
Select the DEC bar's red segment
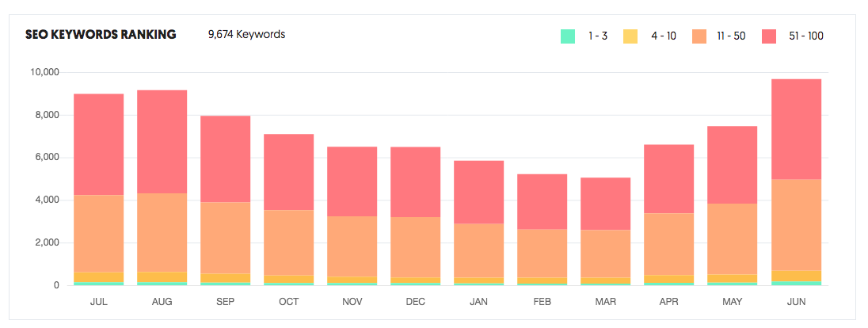coord(416,181)
